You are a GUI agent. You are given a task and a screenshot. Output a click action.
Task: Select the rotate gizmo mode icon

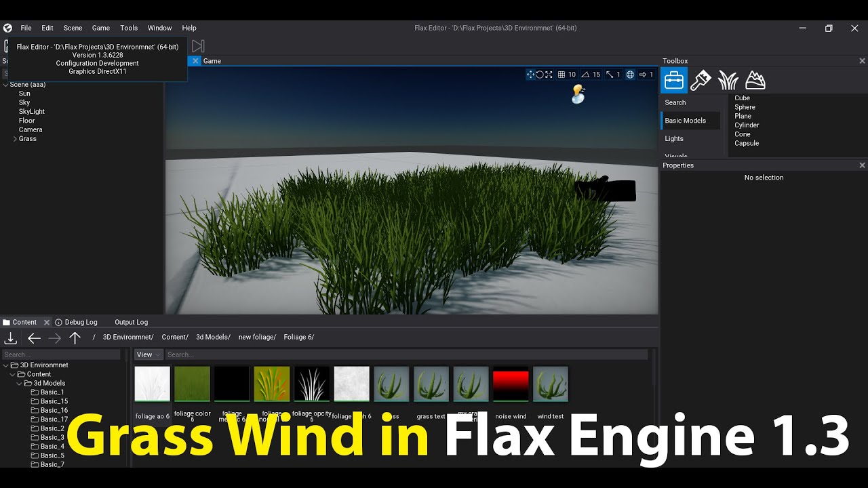coord(540,75)
